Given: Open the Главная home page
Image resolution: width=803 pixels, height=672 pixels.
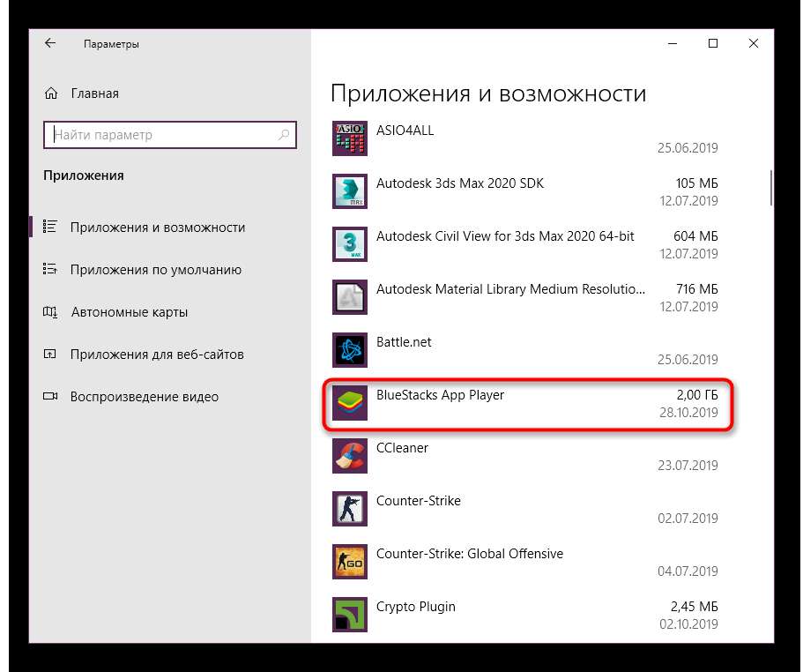Looking at the screenshot, I should 93,93.
